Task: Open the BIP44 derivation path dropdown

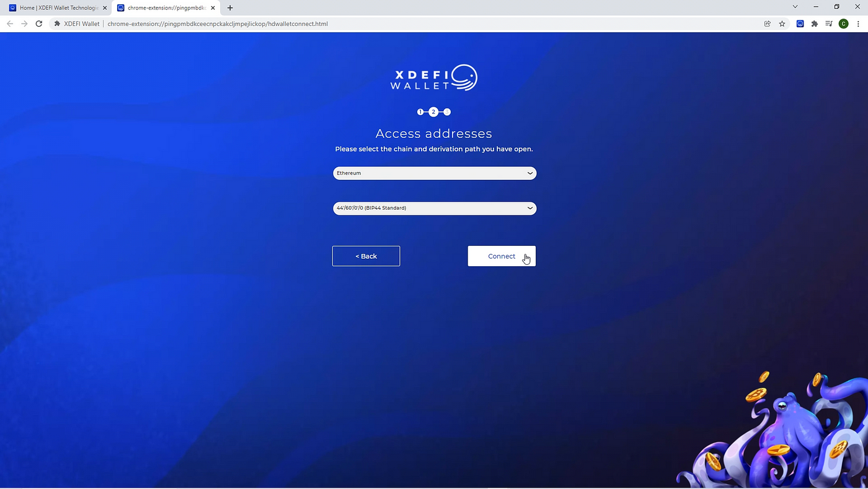Action: pyautogui.click(x=434, y=208)
